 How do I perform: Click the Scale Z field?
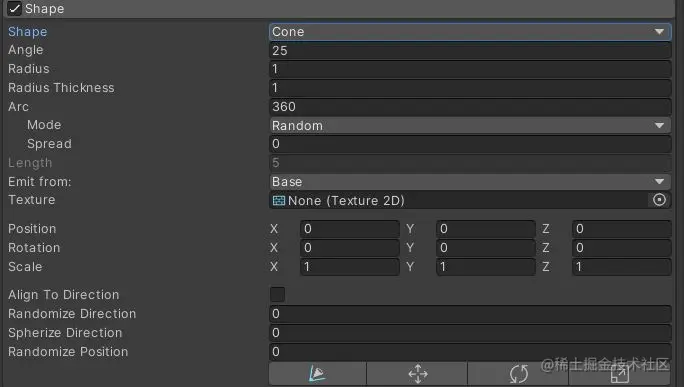coord(622,267)
